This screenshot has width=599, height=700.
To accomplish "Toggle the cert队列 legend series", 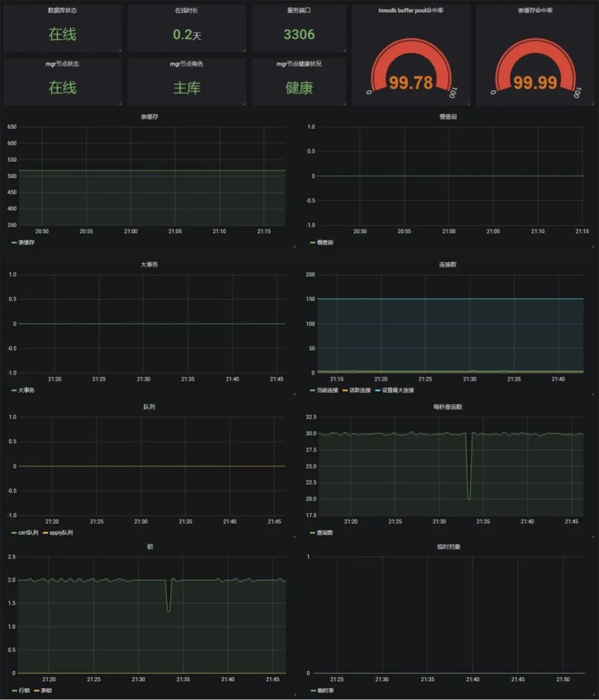I will pyautogui.click(x=28, y=533).
